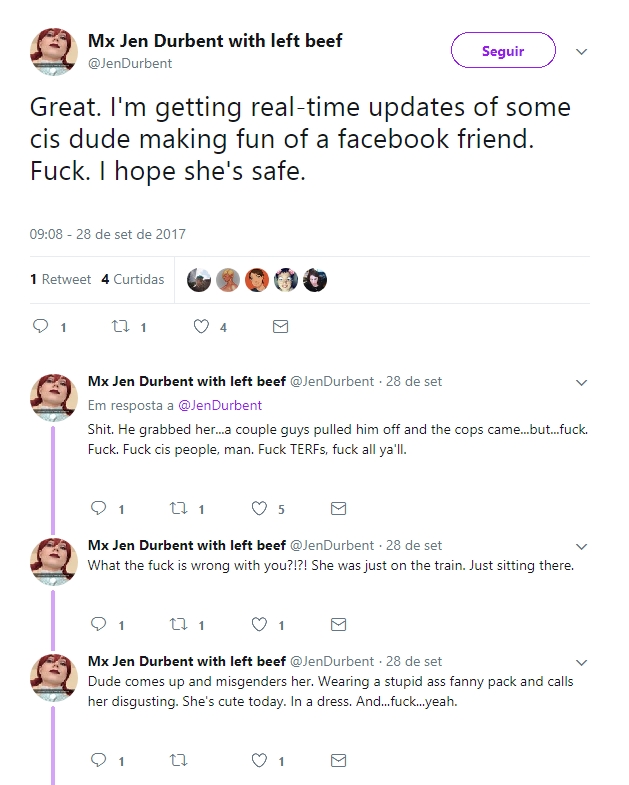Open the main tweet options chevron
The height and width of the screenshot is (785, 629).
tap(581, 52)
